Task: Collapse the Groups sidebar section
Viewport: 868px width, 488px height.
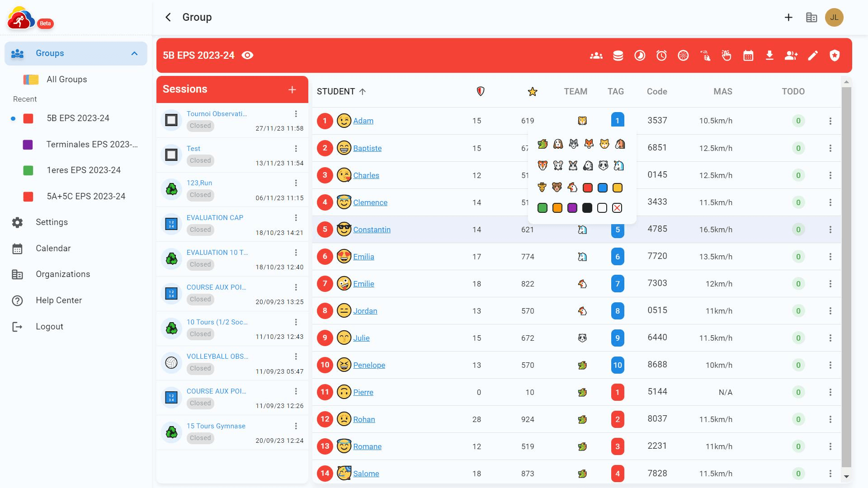Action: pyautogui.click(x=134, y=53)
